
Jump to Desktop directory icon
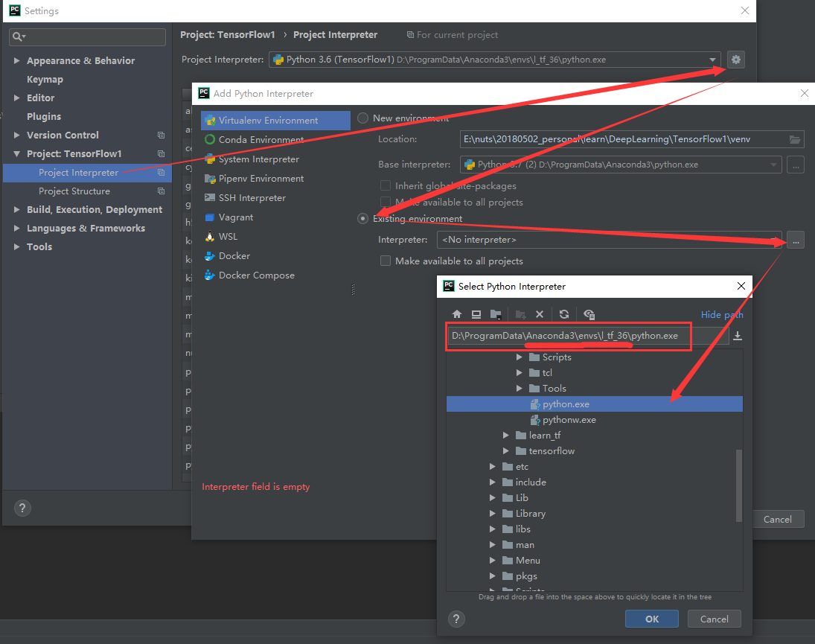pyautogui.click(x=476, y=314)
